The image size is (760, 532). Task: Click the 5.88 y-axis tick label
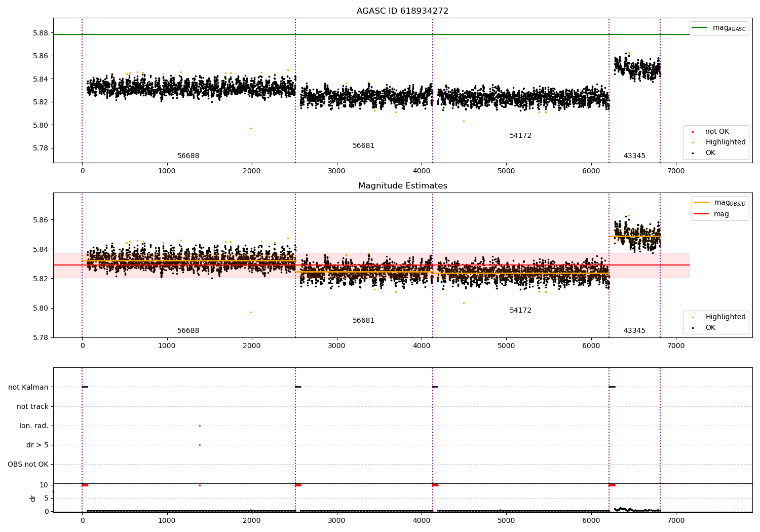tap(41, 33)
